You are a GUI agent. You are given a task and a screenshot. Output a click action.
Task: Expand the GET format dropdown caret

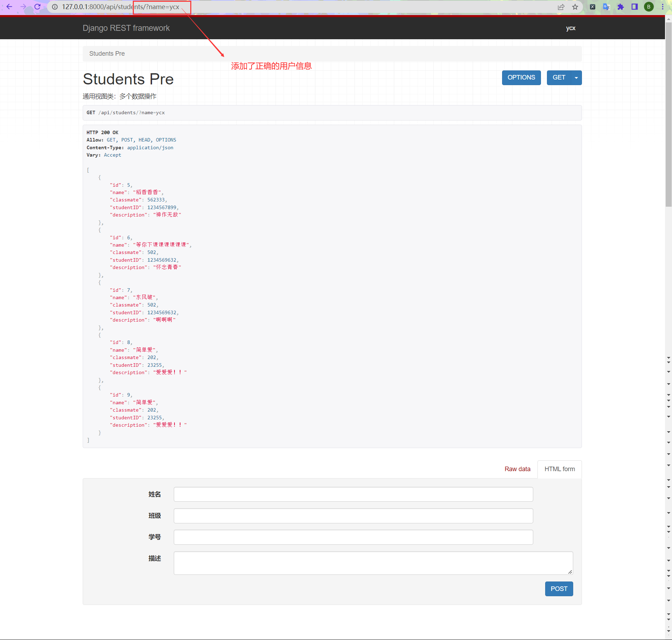576,77
